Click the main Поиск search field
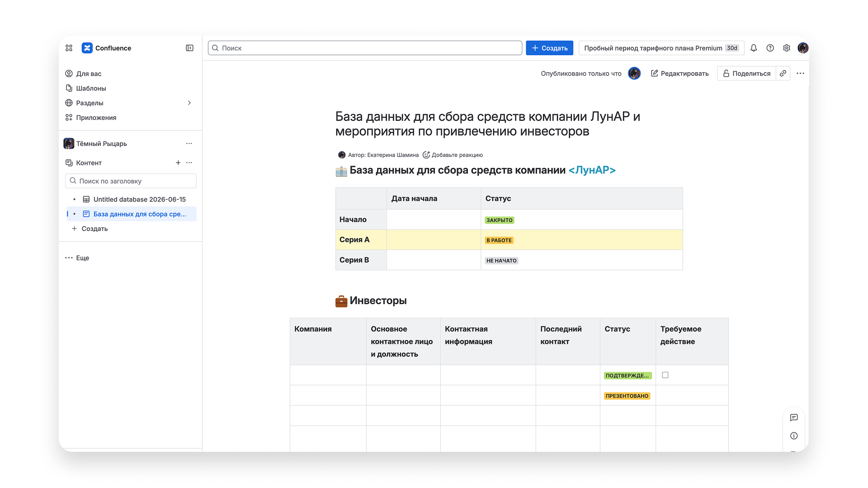The width and height of the screenshot is (868, 488). (365, 48)
